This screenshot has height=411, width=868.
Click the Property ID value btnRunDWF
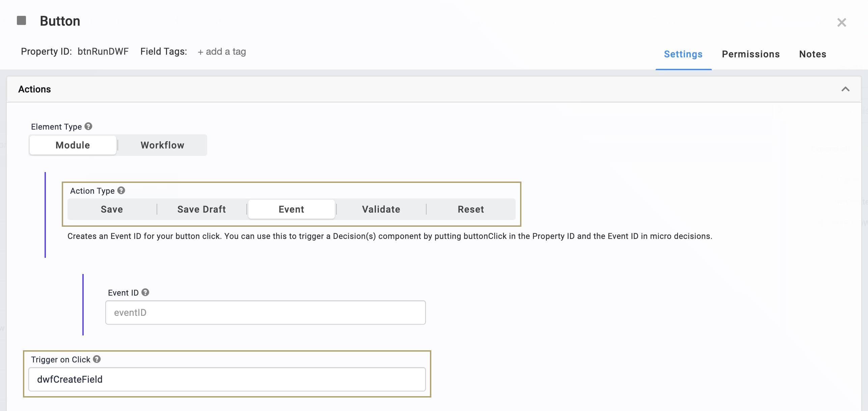click(103, 51)
